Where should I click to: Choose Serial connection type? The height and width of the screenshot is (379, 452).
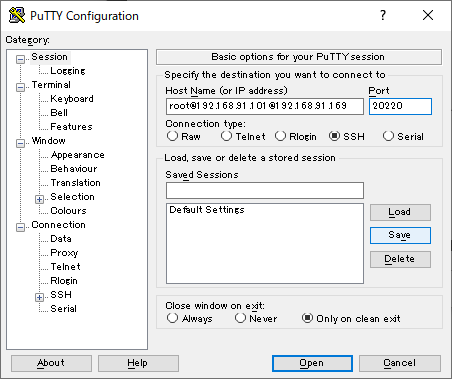point(388,136)
